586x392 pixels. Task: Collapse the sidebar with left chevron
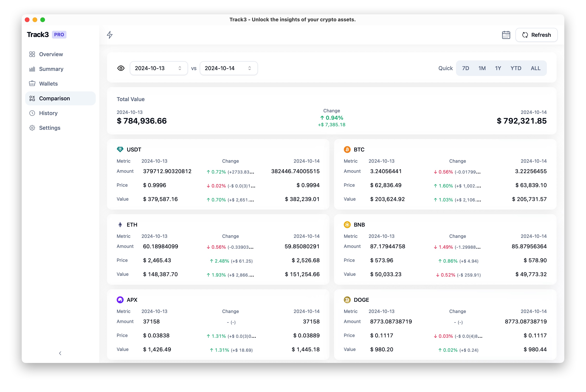[60, 353]
